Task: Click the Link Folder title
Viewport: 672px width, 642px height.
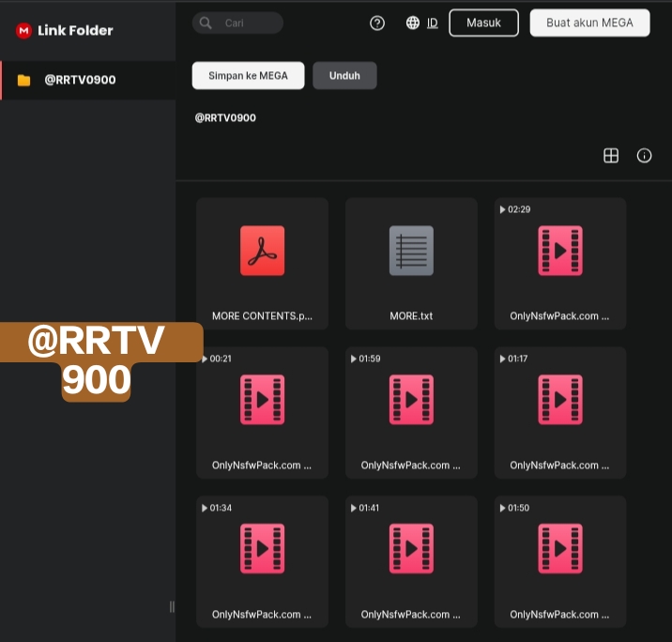Action: pos(75,30)
